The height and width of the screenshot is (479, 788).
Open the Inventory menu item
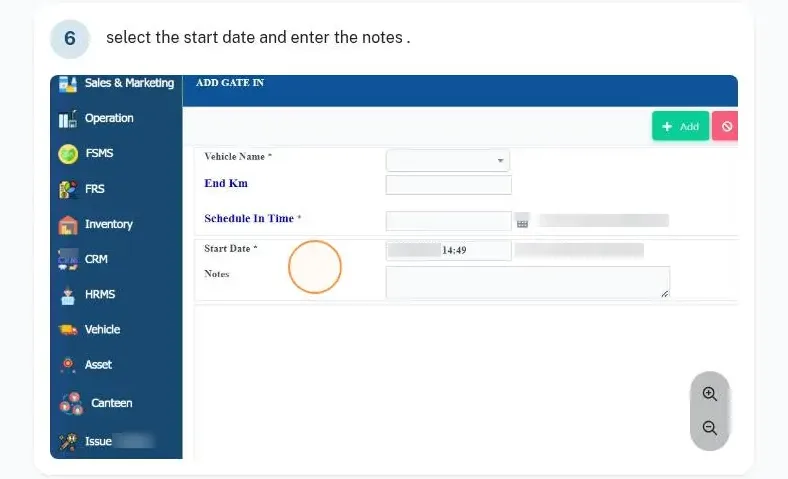coord(109,224)
